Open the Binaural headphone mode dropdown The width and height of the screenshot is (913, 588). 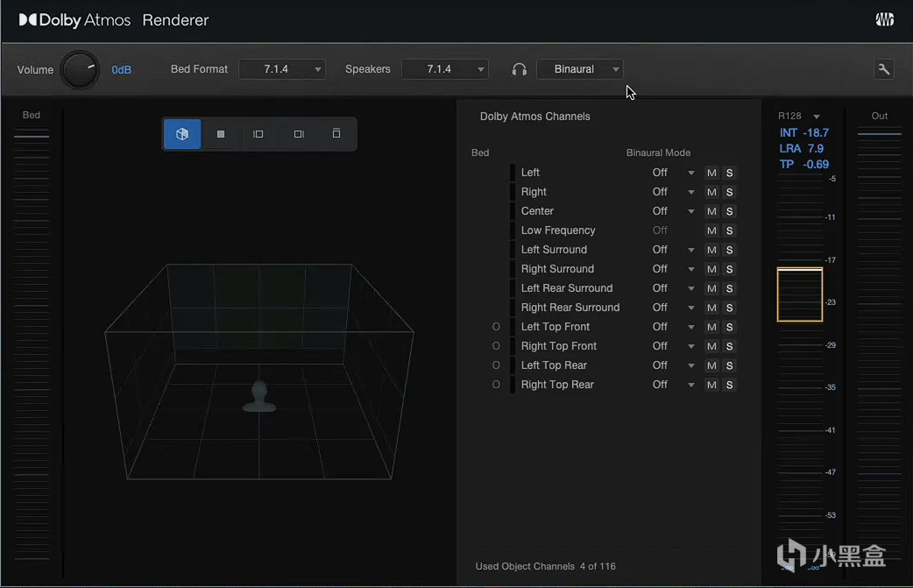tap(580, 69)
